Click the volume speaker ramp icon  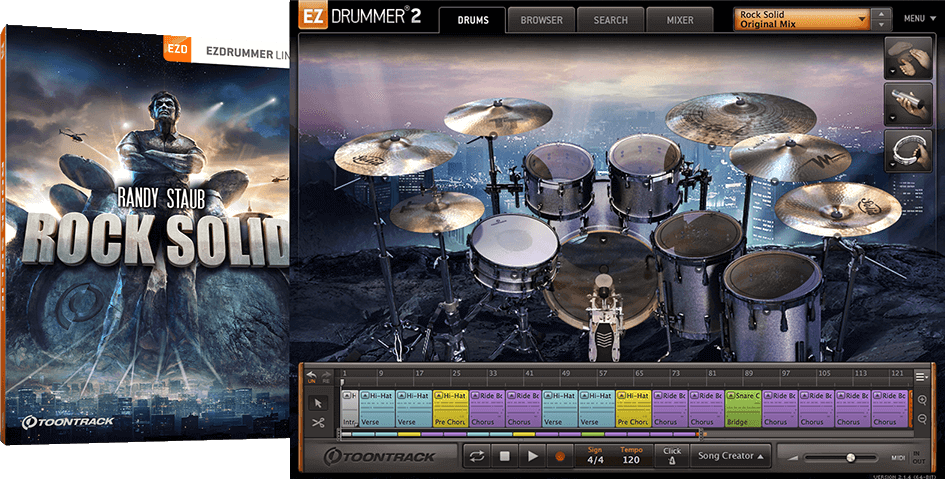[794, 458]
